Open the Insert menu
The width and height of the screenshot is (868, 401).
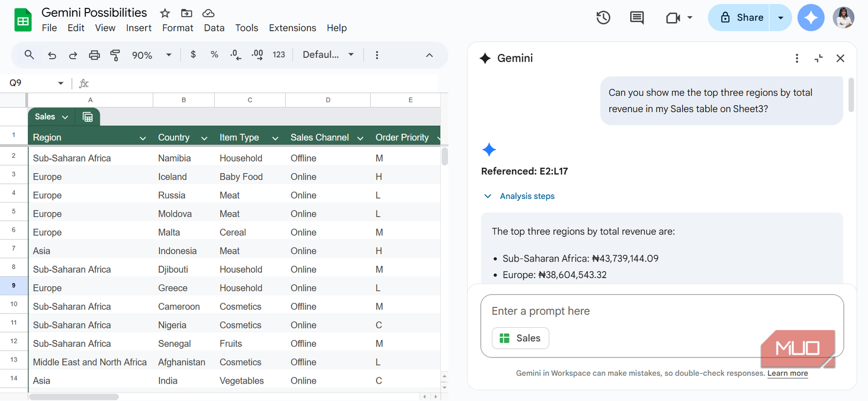(139, 28)
